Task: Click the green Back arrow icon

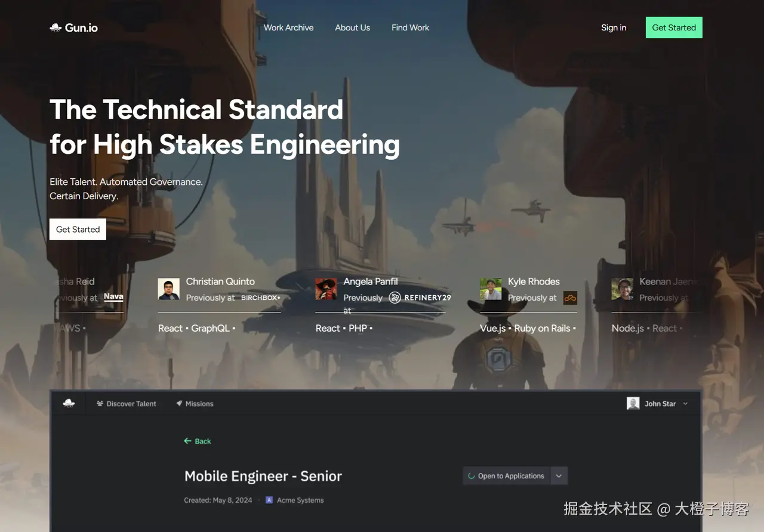Action: 187,441
